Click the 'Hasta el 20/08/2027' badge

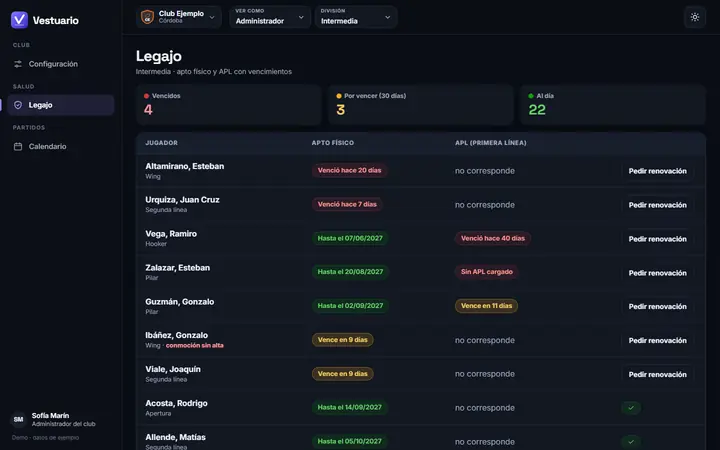(350, 272)
